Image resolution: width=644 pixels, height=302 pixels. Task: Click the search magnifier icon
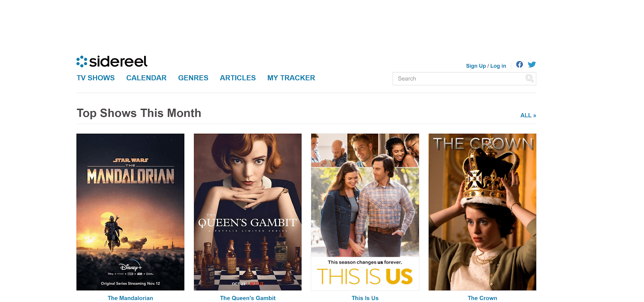(x=530, y=79)
